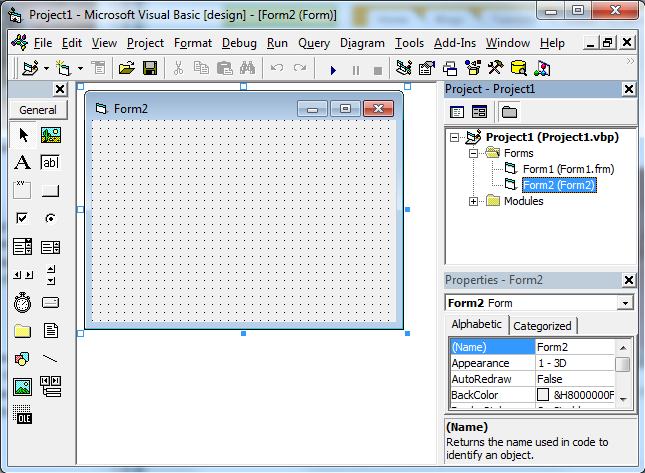Select the ComboBox control tool

23,246
